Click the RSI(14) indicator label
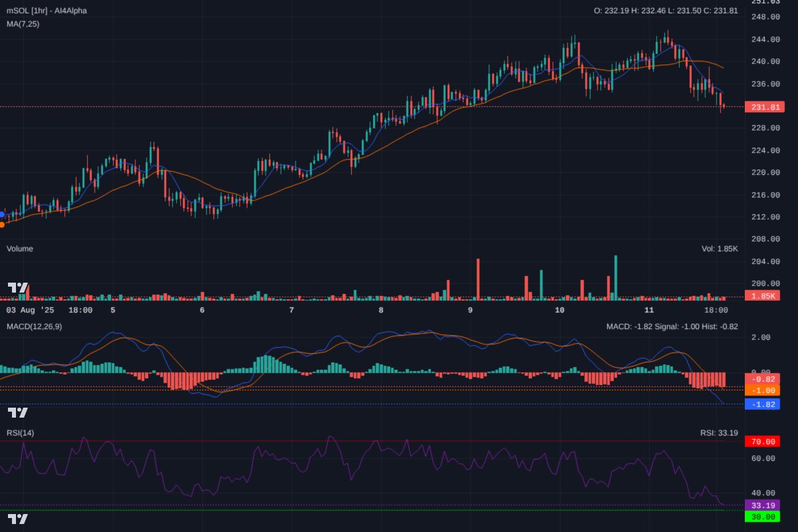 click(x=21, y=433)
